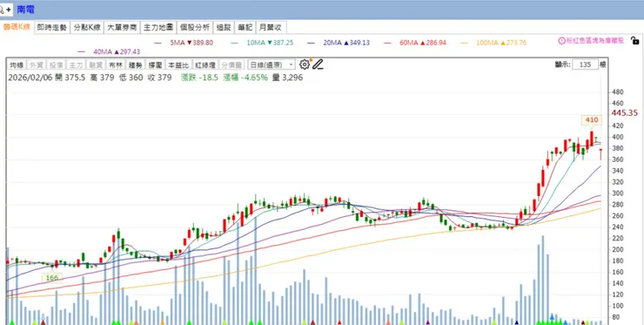Click the 10MA 387.25 legend entry

[x=262, y=43]
